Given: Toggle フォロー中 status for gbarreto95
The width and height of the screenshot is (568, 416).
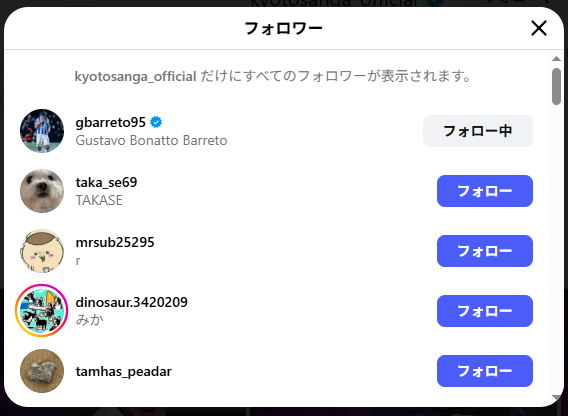Looking at the screenshot, I should click(478, 131).
